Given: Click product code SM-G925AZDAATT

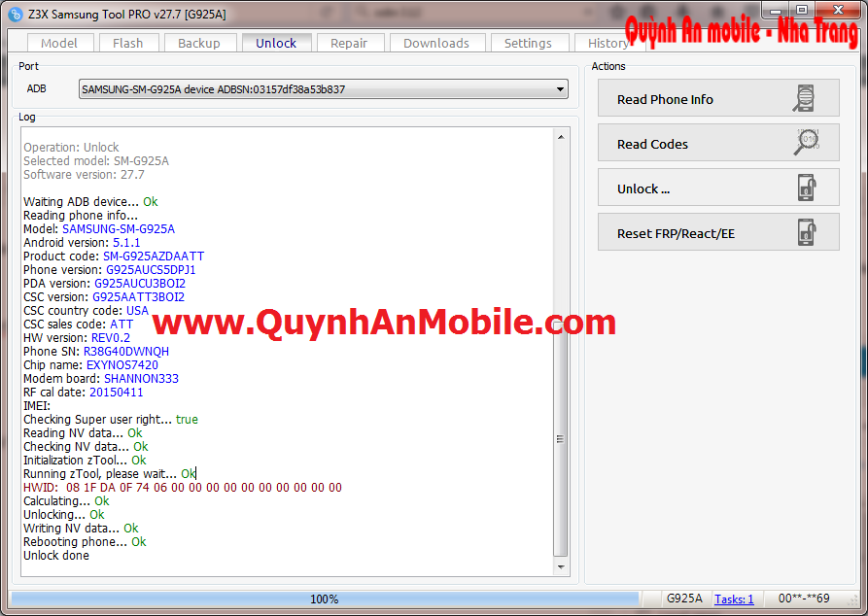Looking at the screenshot, I should tap(154, 257).
